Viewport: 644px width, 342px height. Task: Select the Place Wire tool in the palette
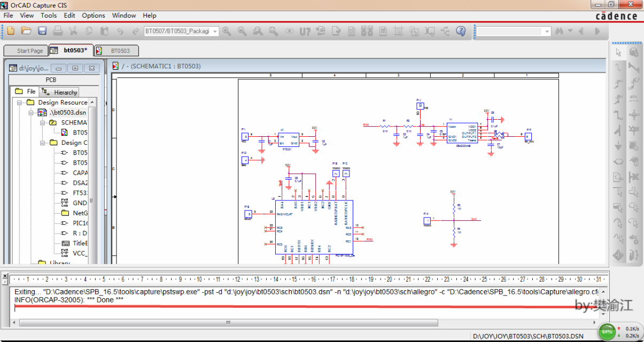coord(618,68)
